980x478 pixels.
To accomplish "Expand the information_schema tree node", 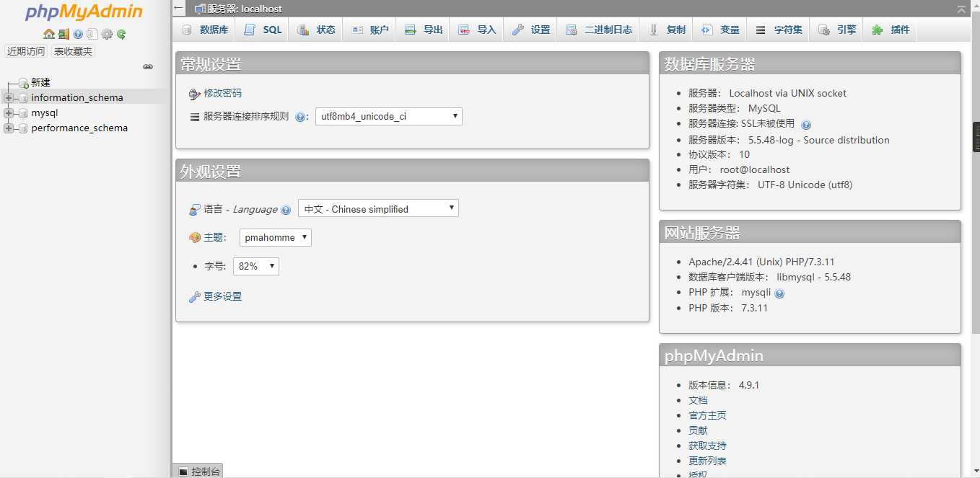I will pyautogui.click(x=9, y=98).
